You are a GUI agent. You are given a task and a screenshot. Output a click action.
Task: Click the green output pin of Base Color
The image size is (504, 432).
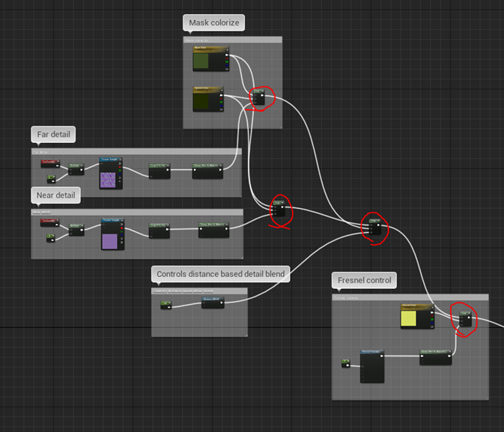pos(227,61)
